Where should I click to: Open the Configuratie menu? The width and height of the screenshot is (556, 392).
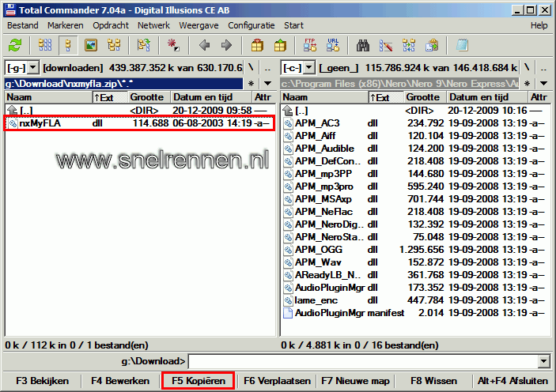coord(251,25)
